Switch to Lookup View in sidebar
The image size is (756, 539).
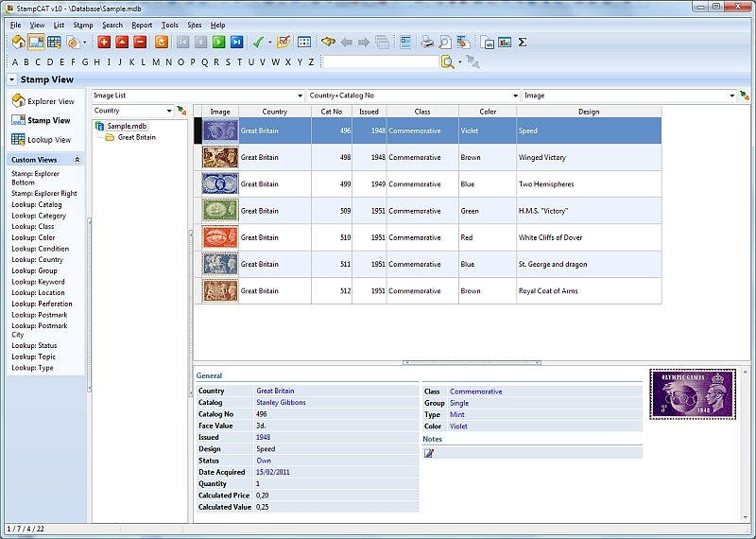42,140
